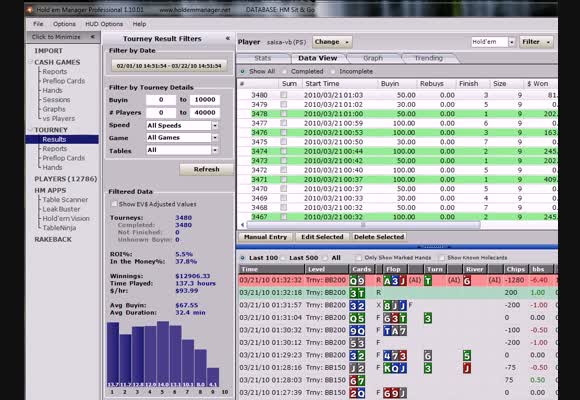
Task: Click the date range filter button
Action: pos(169,66)
